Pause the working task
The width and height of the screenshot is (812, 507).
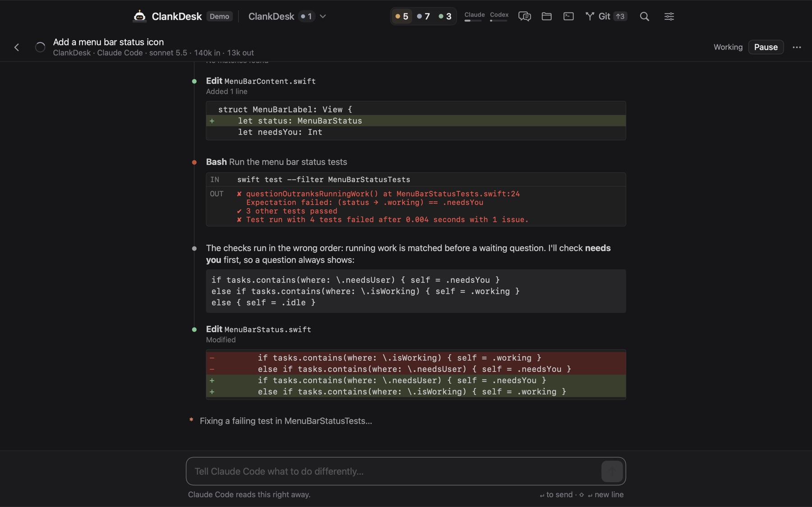coord(766,47)
